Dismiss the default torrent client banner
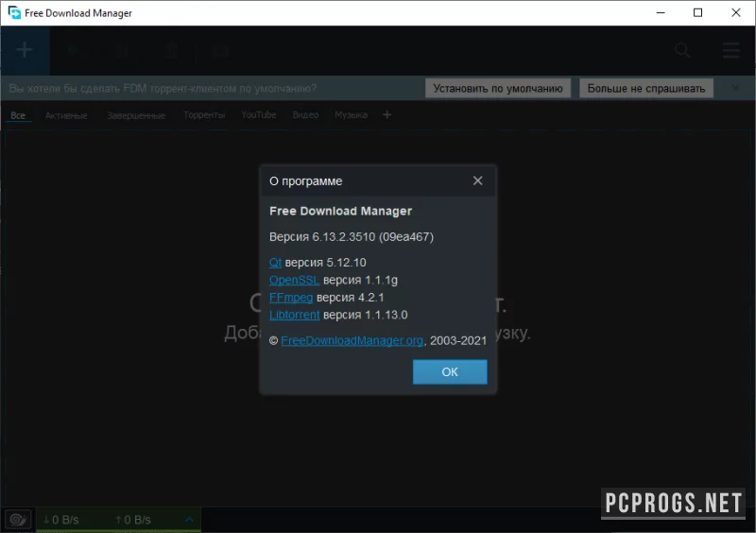 735,88
